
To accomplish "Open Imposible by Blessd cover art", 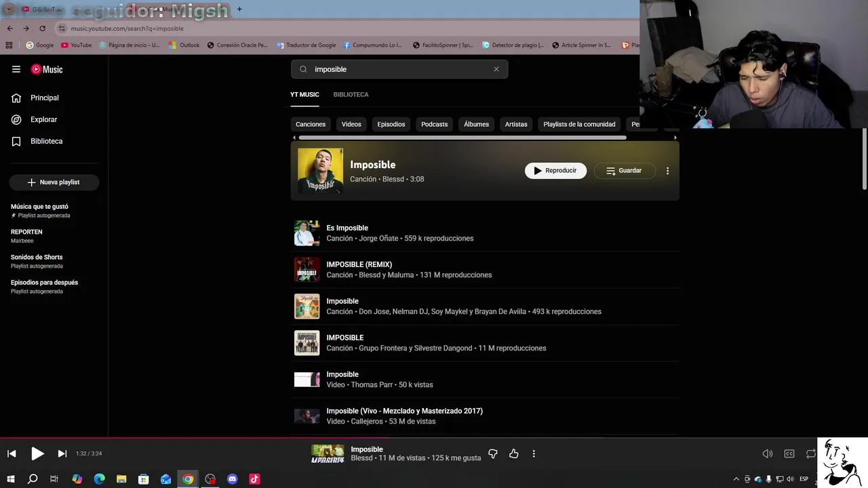I will pyautogui.click(x=320, y=171).
